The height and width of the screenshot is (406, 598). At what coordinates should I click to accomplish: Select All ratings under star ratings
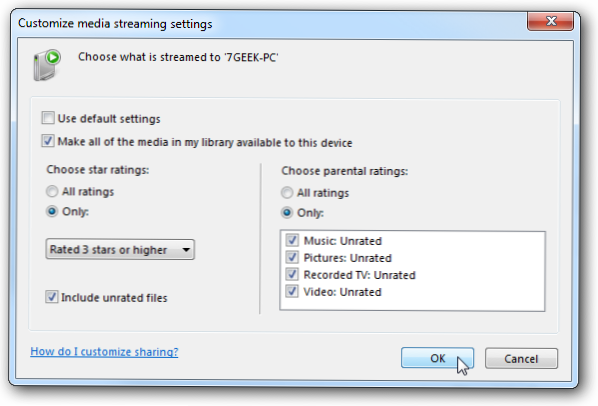52,191
